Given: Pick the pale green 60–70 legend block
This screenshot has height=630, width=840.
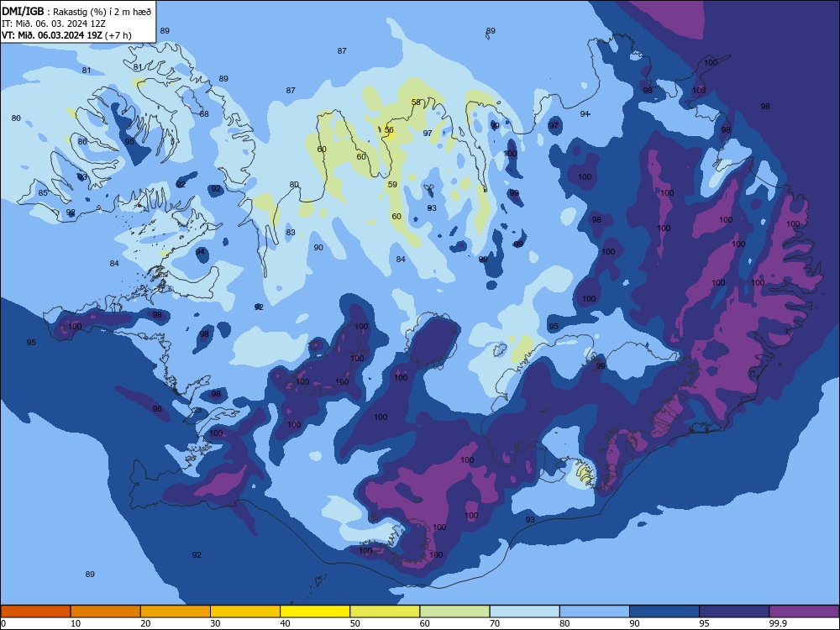Looking at the screenshot, I should (454, 612).
